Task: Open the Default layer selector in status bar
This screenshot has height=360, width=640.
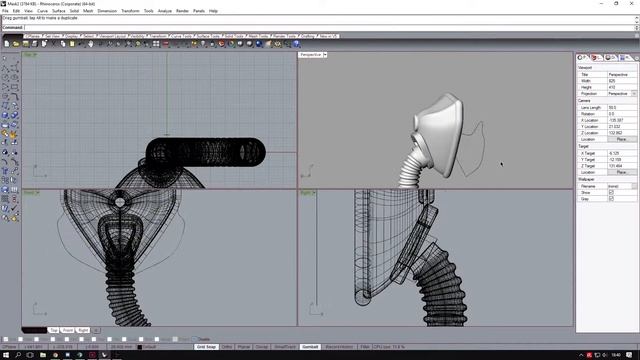Action: pyautogui.click(x=149, y=347)
